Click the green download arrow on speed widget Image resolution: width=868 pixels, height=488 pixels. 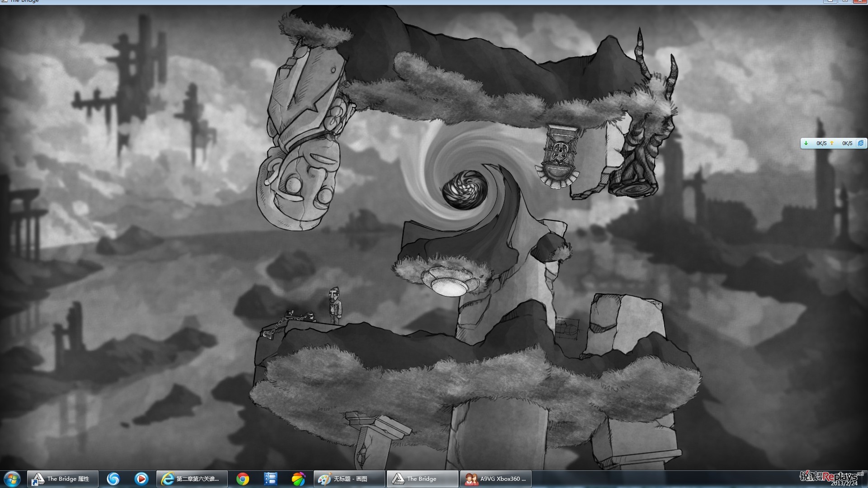tap(806, 143)
